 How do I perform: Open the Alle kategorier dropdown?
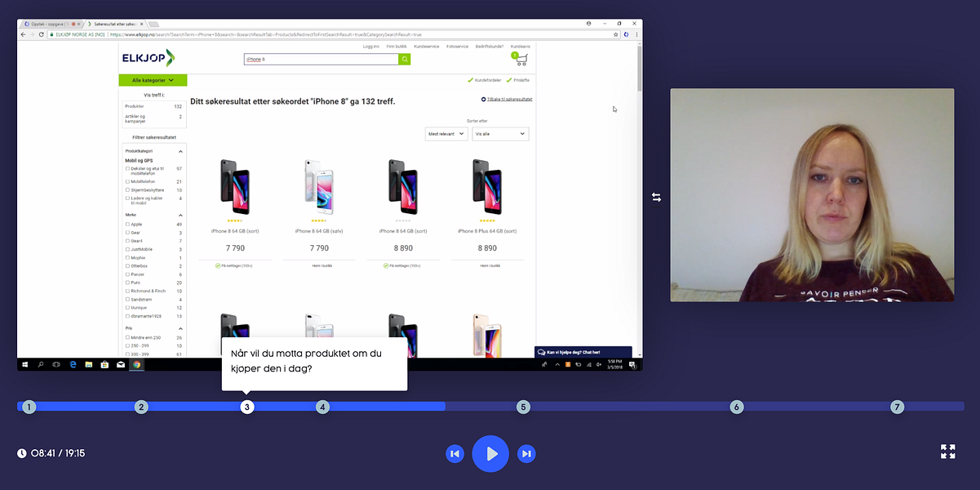[153, 80]
